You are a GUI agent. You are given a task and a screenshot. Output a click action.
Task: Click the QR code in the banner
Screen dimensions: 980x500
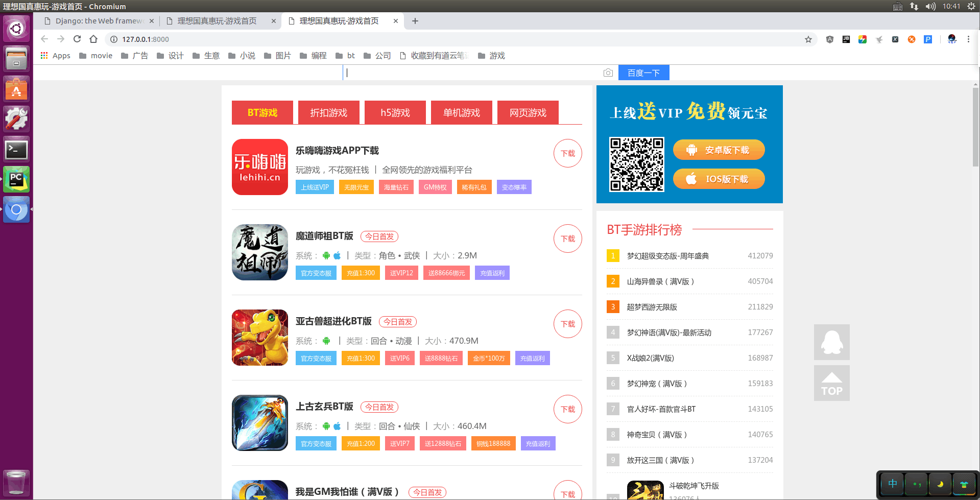coord(636,164)
